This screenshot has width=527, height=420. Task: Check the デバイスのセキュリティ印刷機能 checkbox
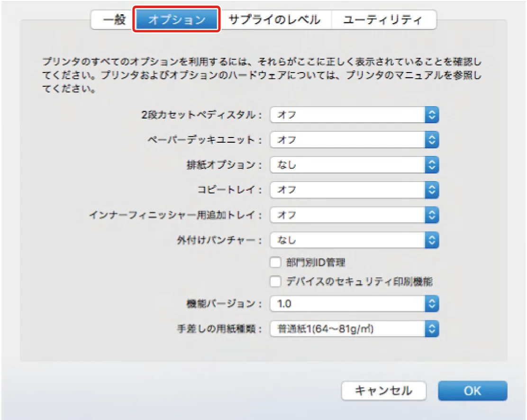point(275,282)
